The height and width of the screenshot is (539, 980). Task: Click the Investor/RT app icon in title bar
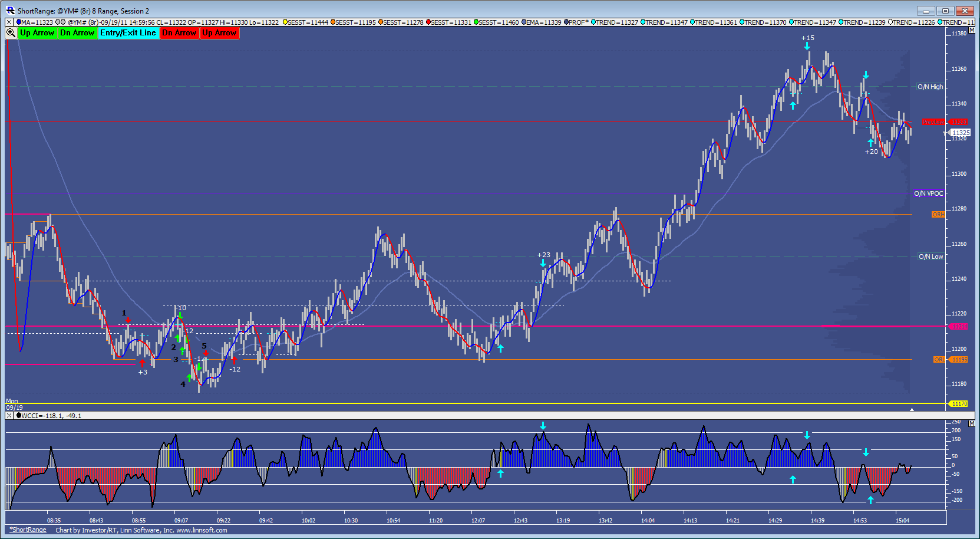tap(10, 11)
